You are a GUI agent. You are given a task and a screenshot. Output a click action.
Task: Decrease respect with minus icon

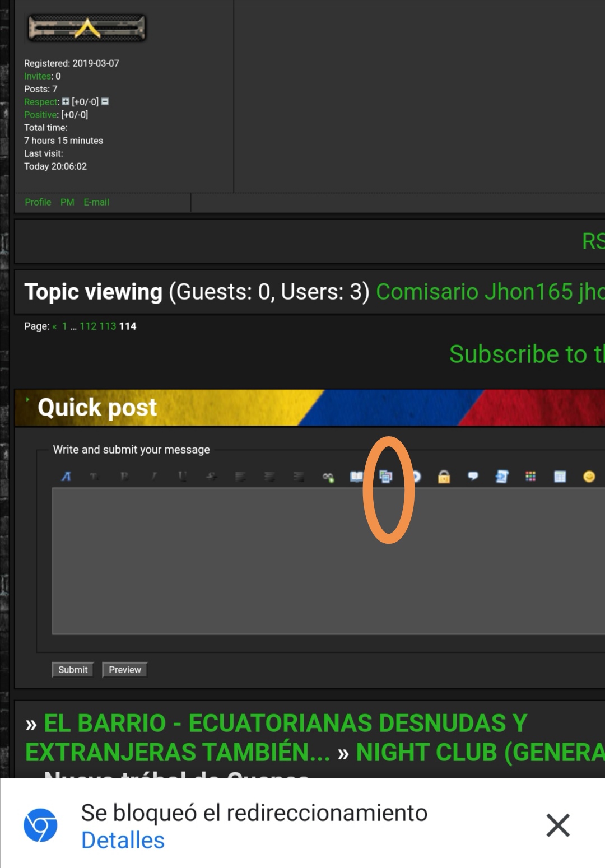click(x=105, y=101)
